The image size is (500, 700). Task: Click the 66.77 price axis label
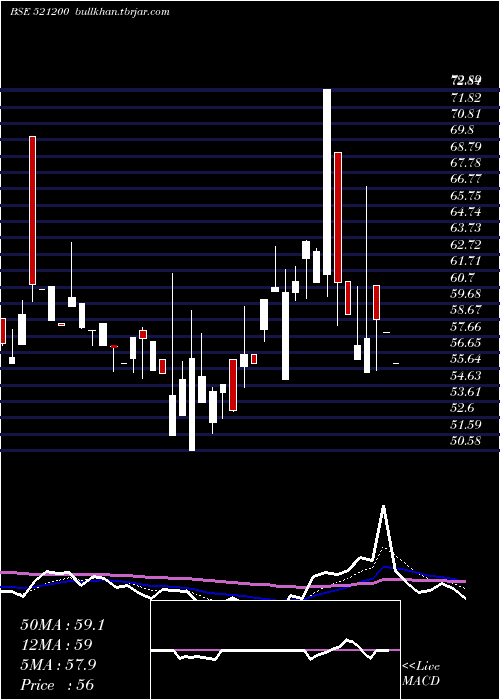[x=466, y=179]
